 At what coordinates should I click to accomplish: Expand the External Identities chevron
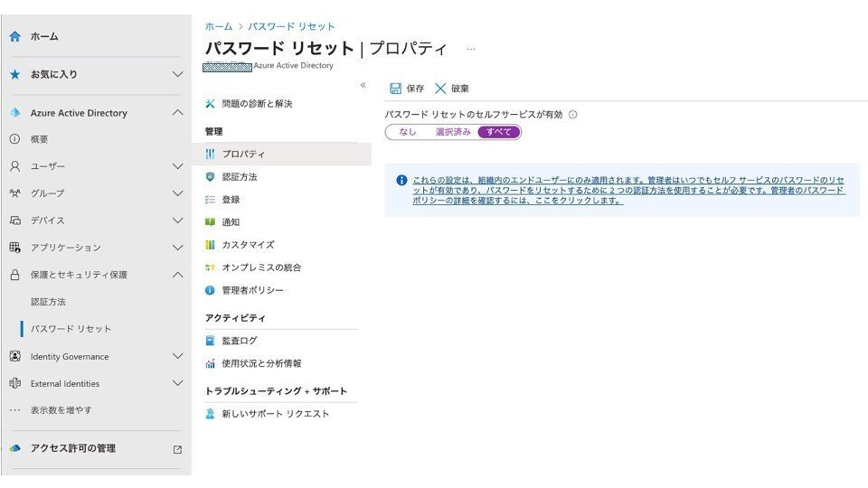click(177, 383)
